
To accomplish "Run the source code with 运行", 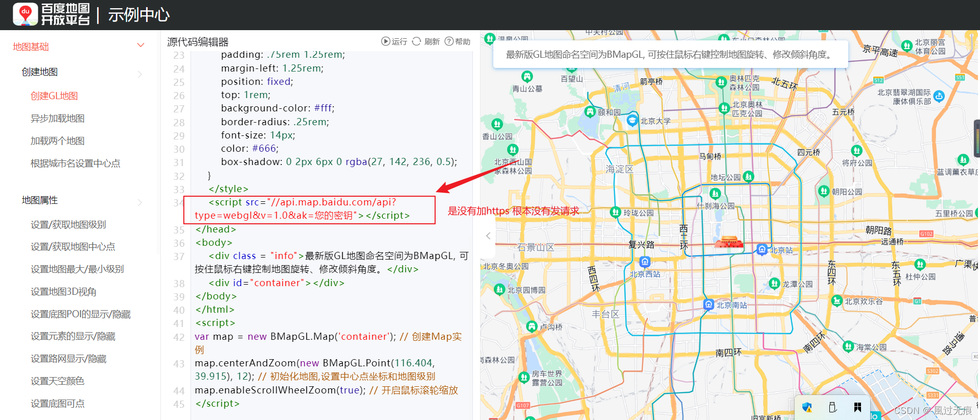I will (394, 41).
